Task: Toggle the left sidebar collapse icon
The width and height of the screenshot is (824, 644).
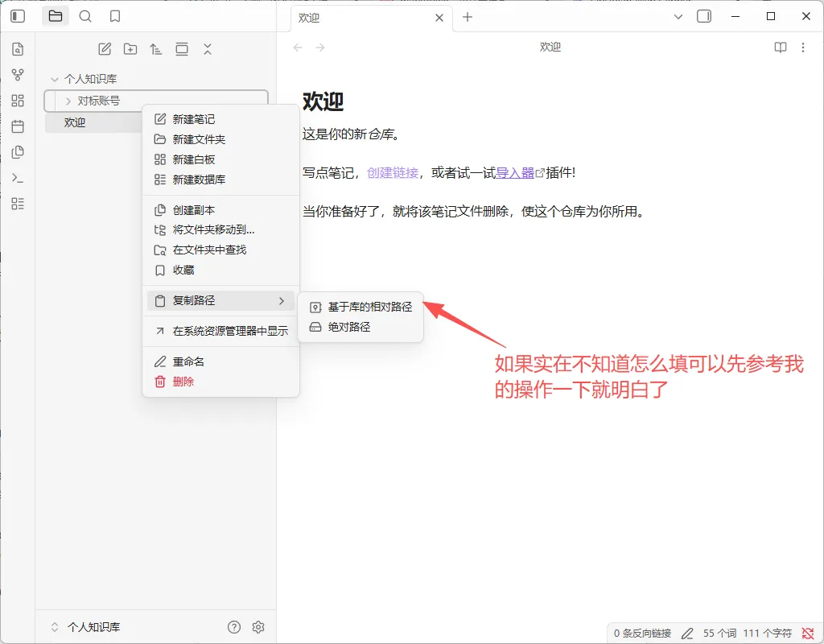Action: [18, 16]
